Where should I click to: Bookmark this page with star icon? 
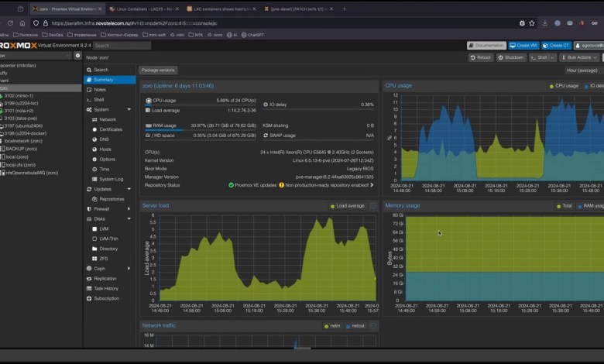click(x=532, y=23)
